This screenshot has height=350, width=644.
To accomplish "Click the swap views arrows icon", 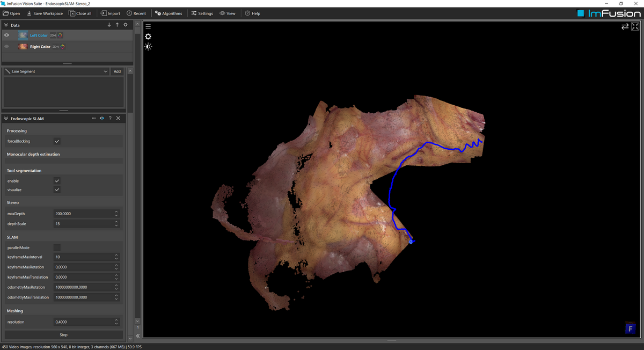I will click(x=625, y=26).
